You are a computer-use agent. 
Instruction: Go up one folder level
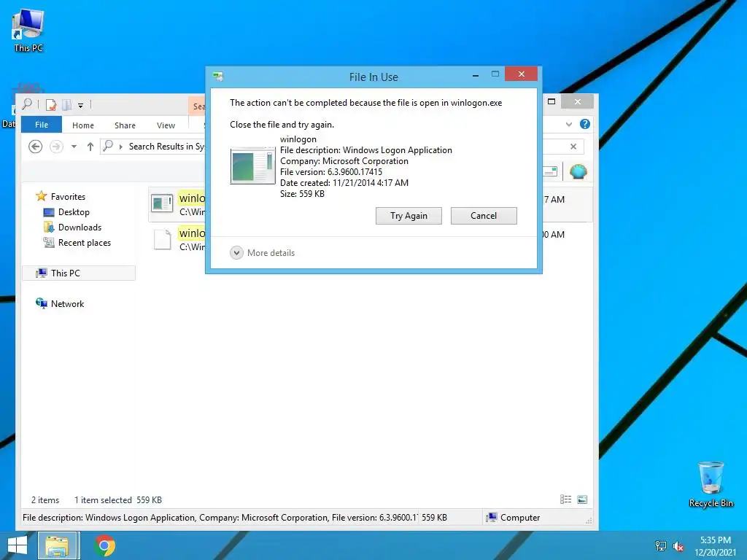coord(90,147)
